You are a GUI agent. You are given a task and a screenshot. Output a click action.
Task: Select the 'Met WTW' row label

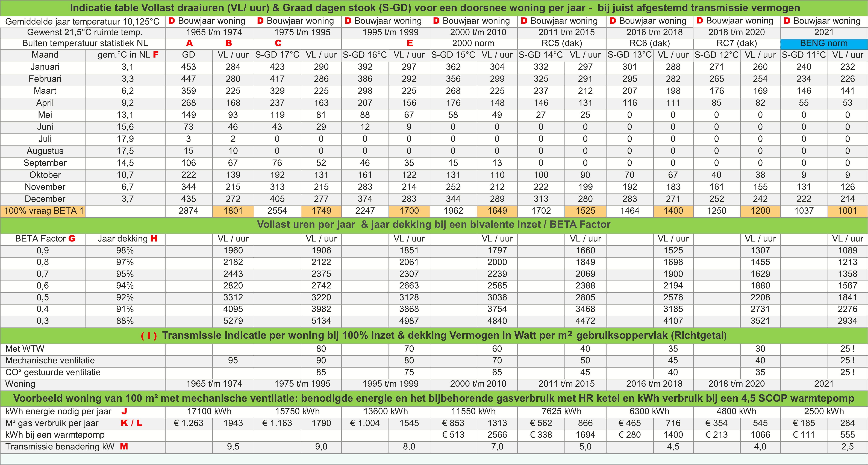coord(83,350)
